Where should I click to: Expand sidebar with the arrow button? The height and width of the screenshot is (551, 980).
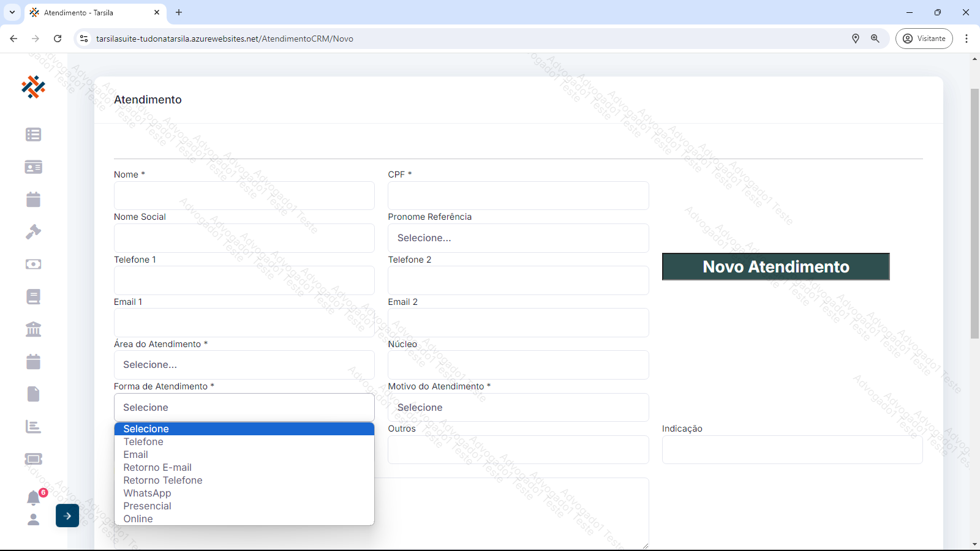coord(67,515)
